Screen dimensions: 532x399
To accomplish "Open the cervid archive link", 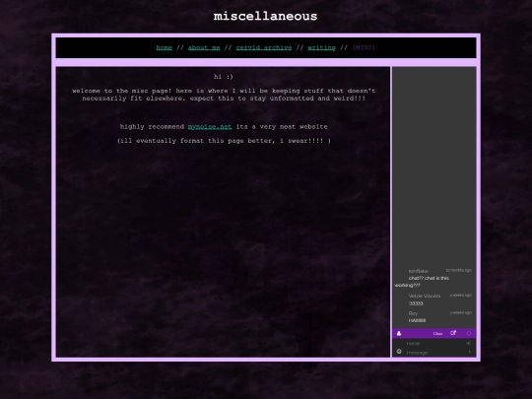I will point(264,48).
